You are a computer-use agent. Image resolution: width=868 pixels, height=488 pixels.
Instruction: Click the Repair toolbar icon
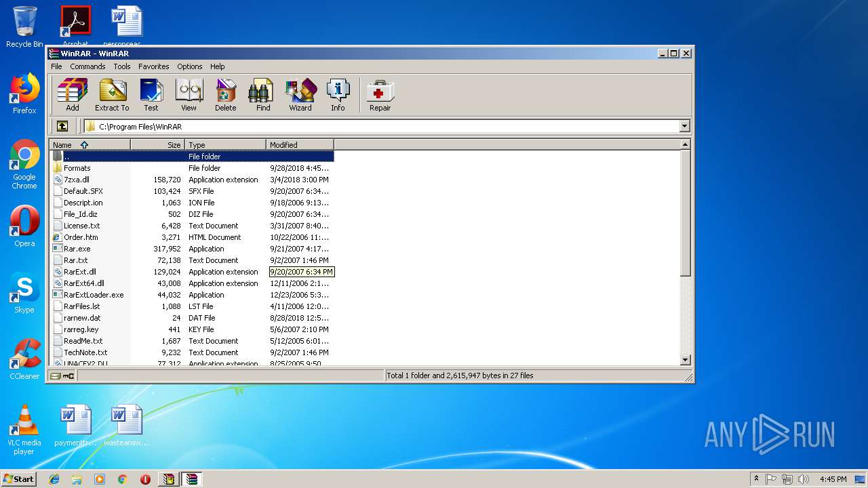coord(380,95)
